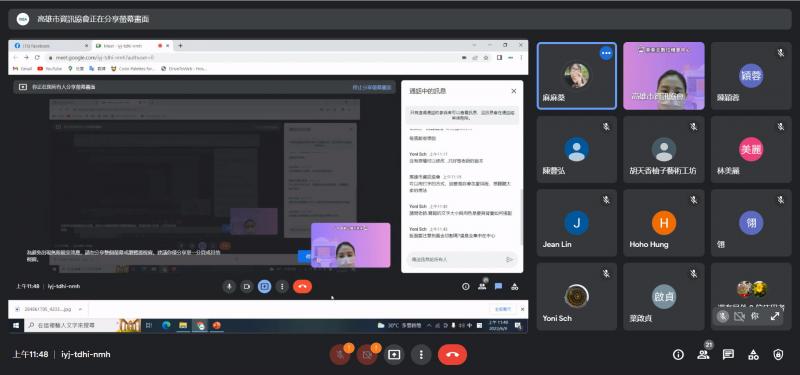Select 麻麻葵's participant tile
The width and height of the screenshot is (800, 375).
(577, 76)
